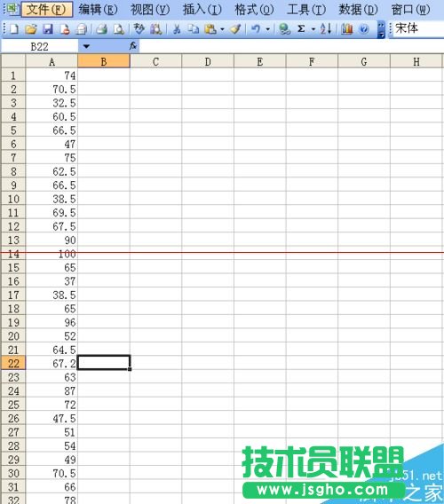
Task: Open the 文件(F) menu
Action: tap(46, 10)
